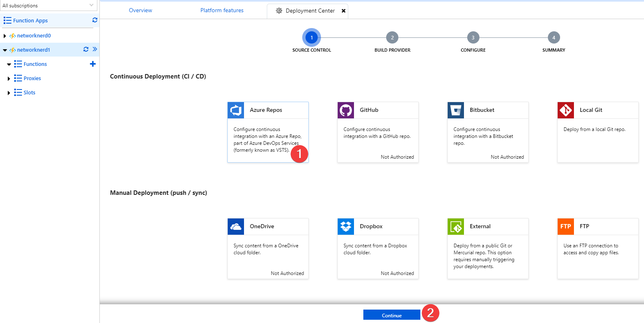
Task: Click the Deployment Center gear icon
Action: point(279,11)
